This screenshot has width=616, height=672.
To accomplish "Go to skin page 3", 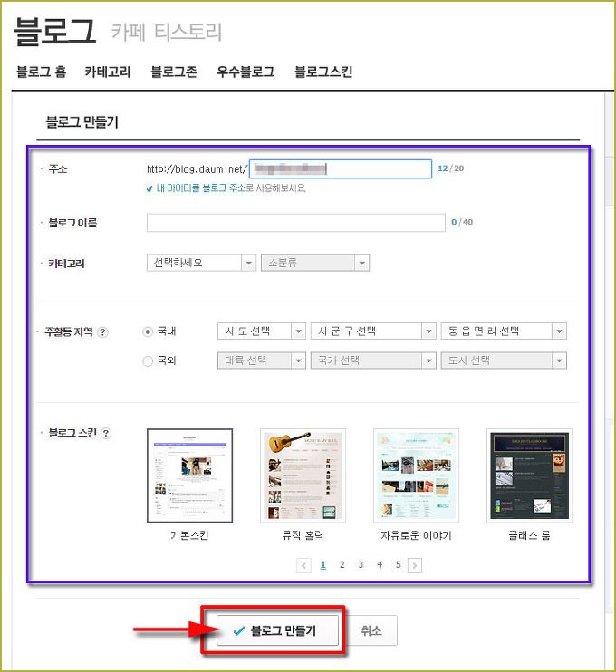I will point(361,565).
